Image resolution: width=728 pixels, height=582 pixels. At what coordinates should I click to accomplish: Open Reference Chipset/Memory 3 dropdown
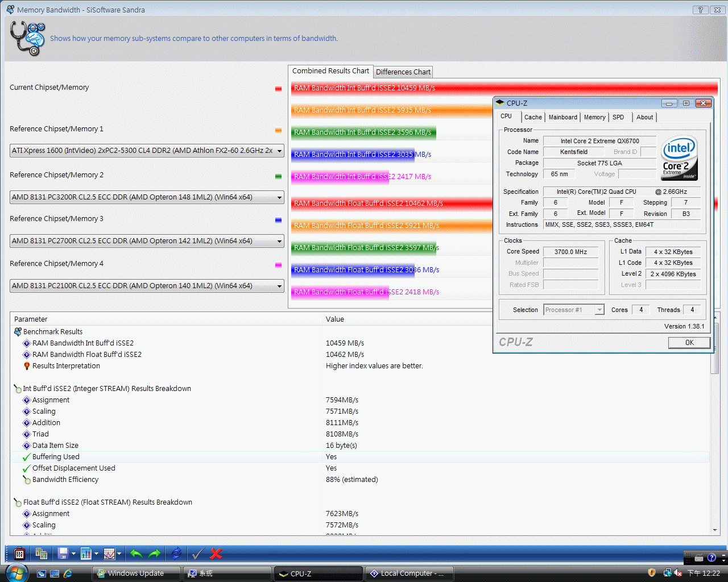pyautogui.click(x=147, y=241)
